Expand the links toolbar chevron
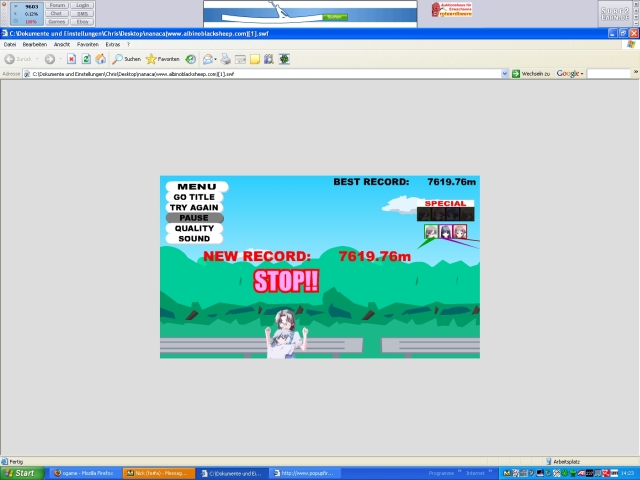This screenshot has height=480, width=640. point(636,72)
